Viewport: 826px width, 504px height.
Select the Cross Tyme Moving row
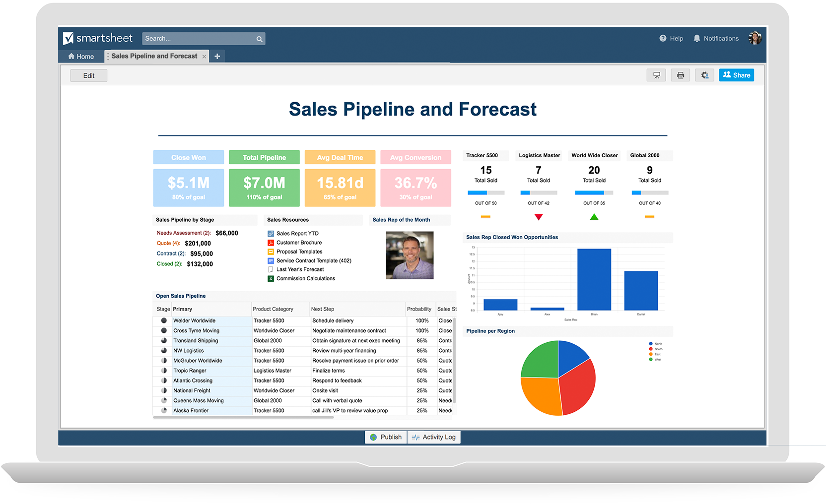click(x=303, y=331)
